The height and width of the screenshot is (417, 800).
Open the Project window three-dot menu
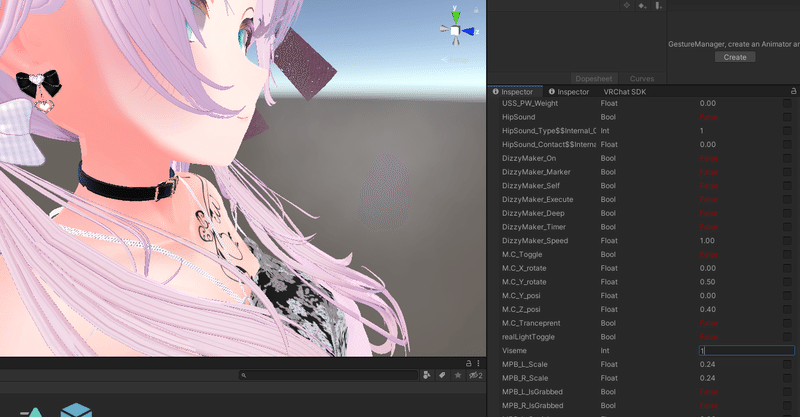point(478,363)
